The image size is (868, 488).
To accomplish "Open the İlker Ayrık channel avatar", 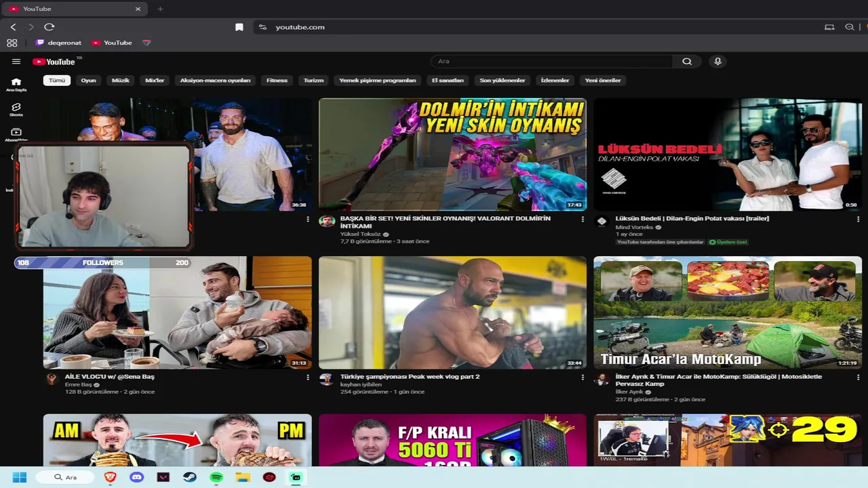I will (x=601, y=379).
